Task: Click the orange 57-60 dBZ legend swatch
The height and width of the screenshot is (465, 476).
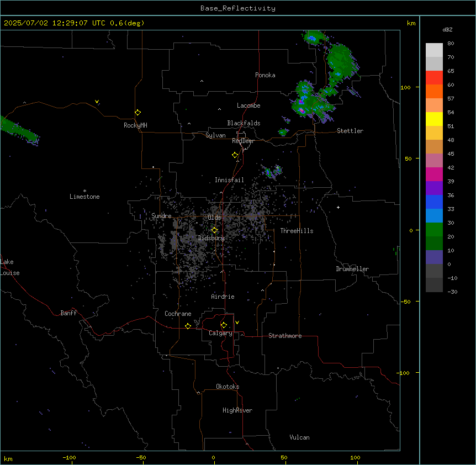Action: coord(434,91)
